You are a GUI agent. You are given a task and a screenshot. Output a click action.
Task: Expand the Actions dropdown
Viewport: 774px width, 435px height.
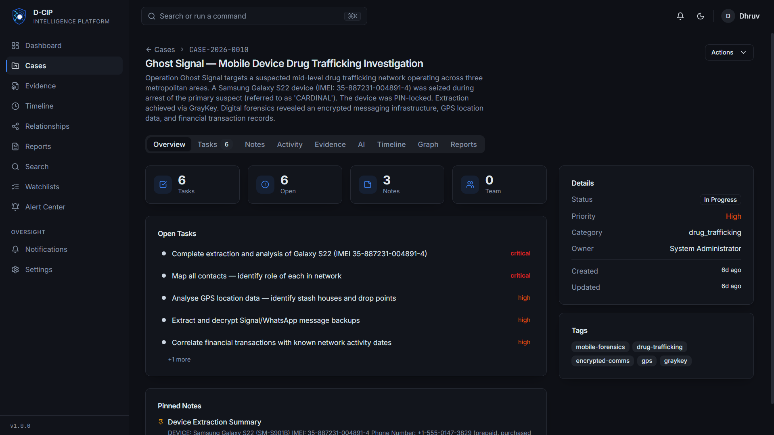coord(729,52)
